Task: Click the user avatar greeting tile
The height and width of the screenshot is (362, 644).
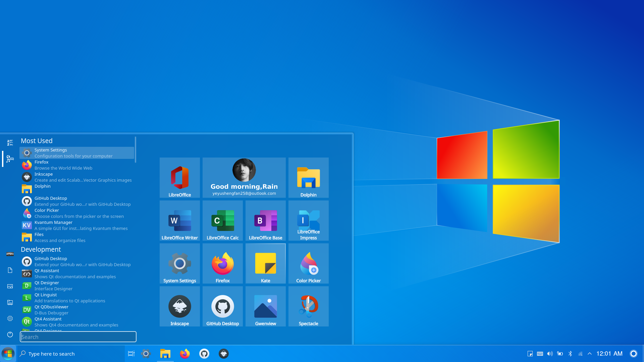Action: click(244, 178)
